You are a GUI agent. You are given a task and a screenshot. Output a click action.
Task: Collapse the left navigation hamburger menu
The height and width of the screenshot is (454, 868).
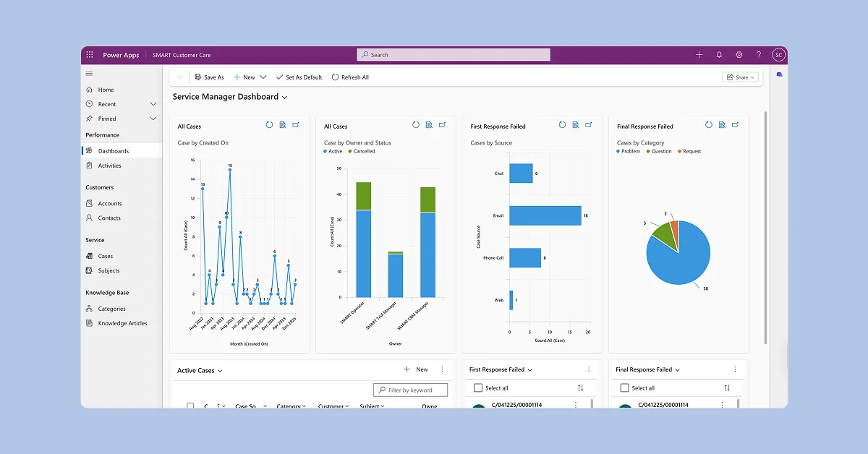89,74
